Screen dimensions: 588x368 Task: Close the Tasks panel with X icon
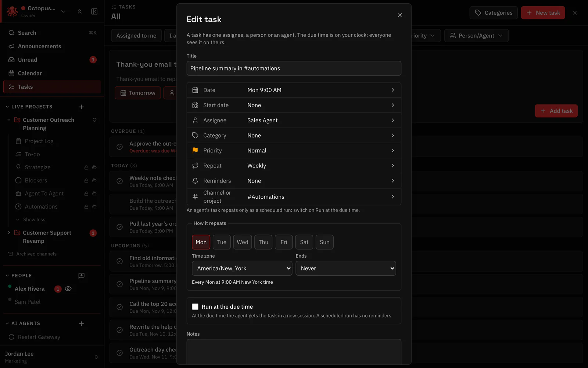point(575,13)
